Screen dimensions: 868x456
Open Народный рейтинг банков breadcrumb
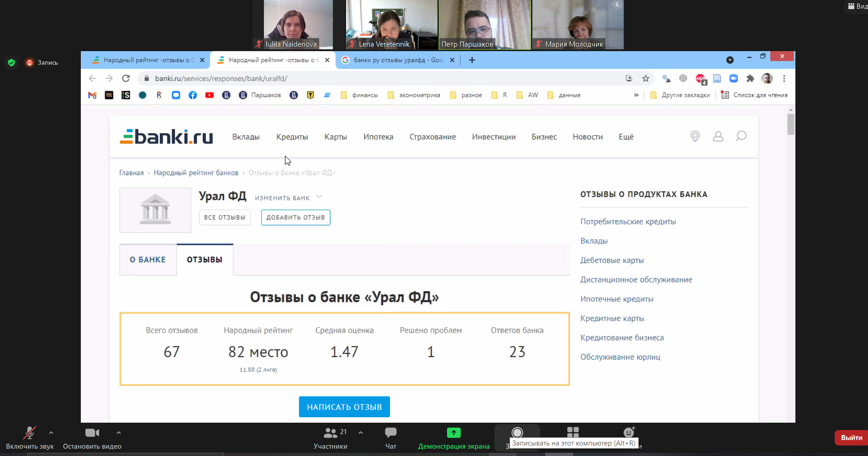196,173
